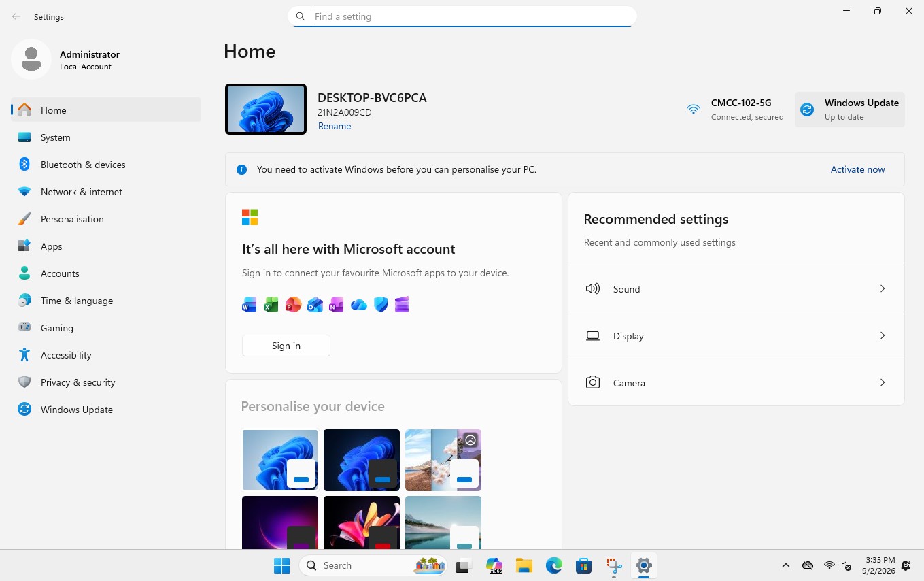Click the sidebar Windows Update sync icon
The image size is (924, 581).
pyautogui.click(x=24, y=410)
